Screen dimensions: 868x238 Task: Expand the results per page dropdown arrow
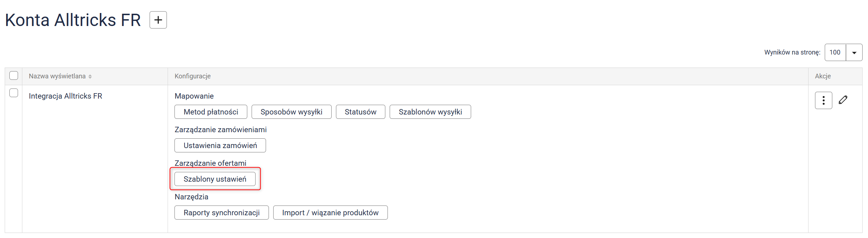854,53
